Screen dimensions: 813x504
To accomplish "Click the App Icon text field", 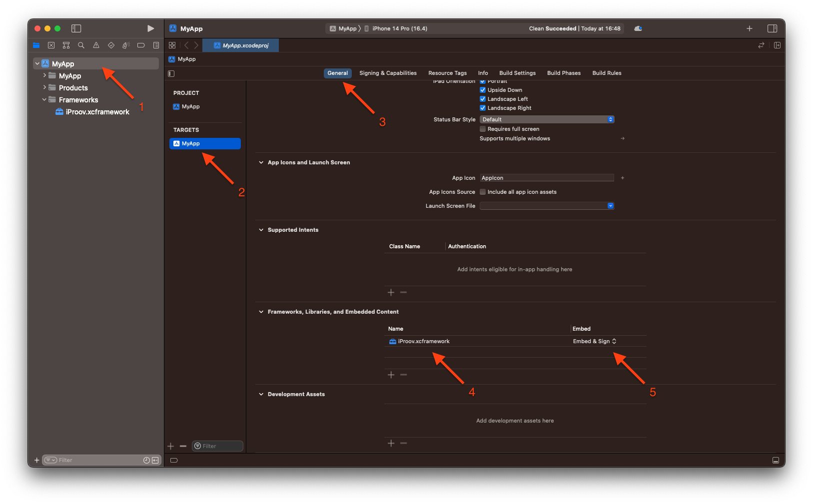I will coord(547,178).
